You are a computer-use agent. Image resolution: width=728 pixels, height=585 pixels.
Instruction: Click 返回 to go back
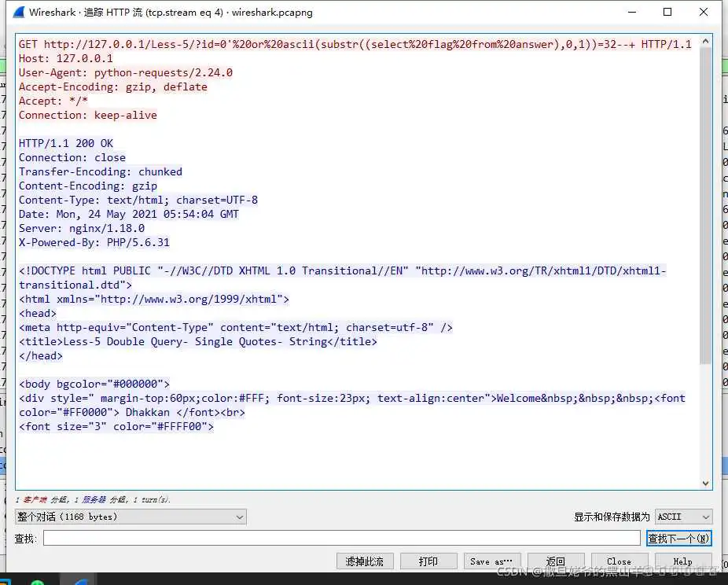click(x=556, y=561)
